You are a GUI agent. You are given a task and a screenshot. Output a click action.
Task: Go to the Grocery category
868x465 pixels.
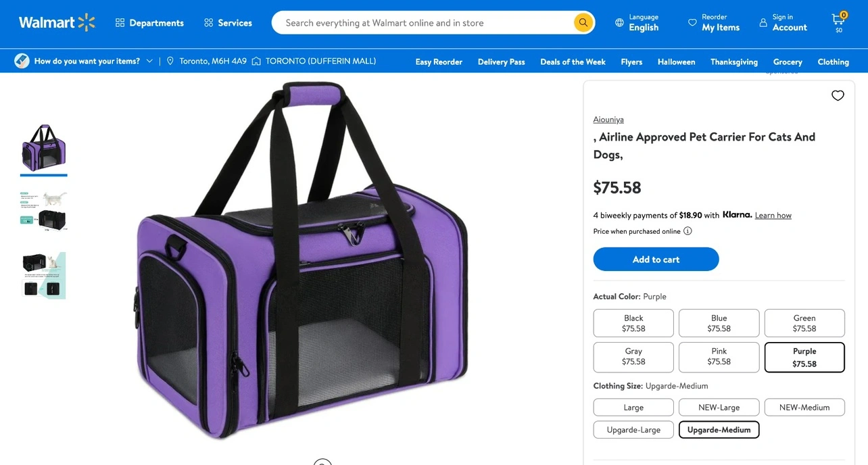[788, 62]
